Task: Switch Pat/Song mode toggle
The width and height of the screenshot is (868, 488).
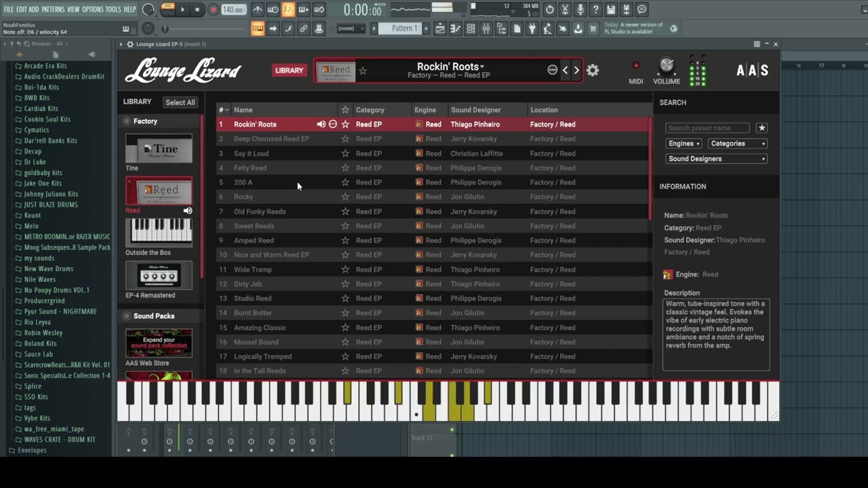Action: pos(167,9)
